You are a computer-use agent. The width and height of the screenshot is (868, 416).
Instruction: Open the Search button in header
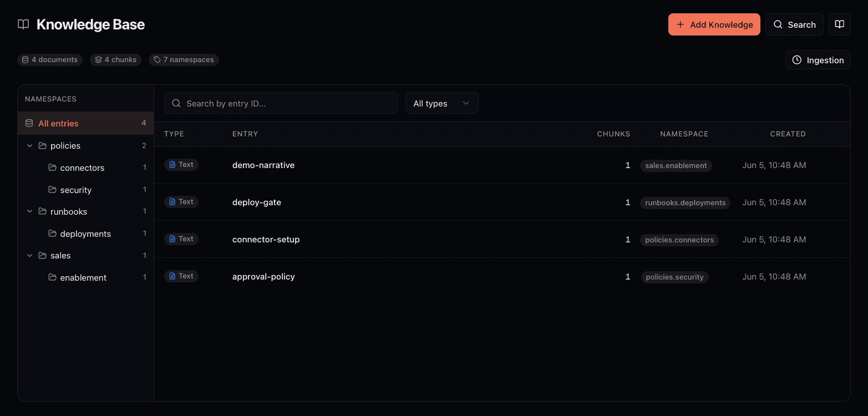coord(794,24)
